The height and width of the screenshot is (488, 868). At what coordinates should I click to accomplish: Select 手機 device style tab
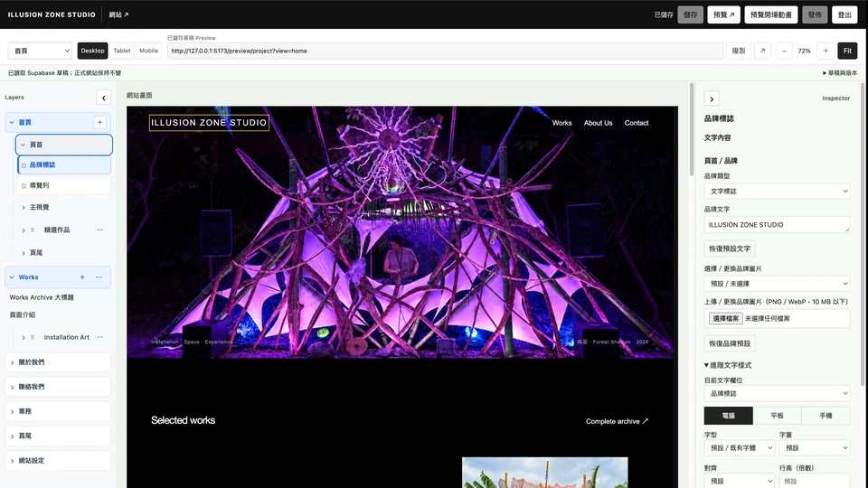[x=826, y=416]
